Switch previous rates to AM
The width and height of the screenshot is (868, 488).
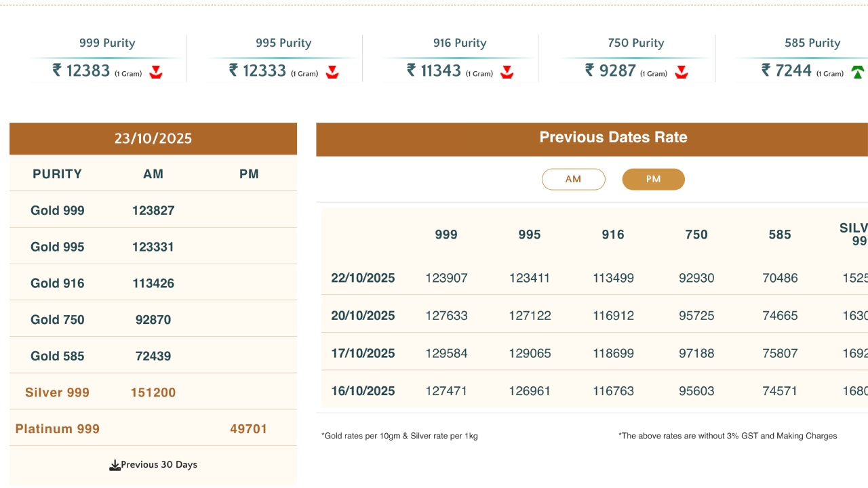[573, 180]
